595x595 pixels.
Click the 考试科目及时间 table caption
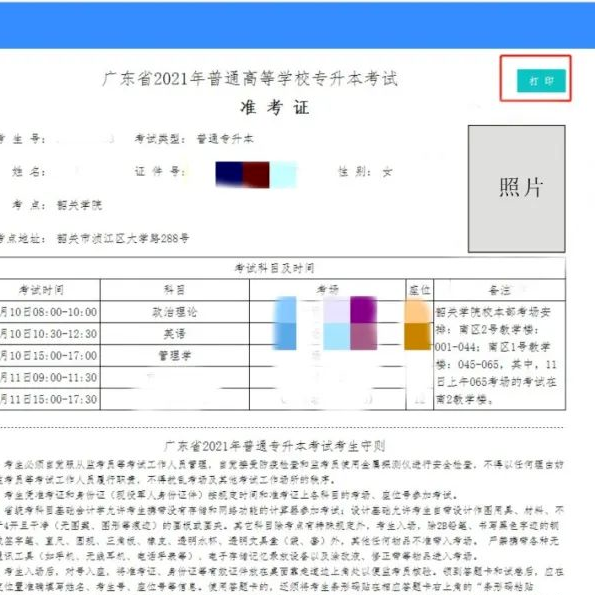point(274,268)
